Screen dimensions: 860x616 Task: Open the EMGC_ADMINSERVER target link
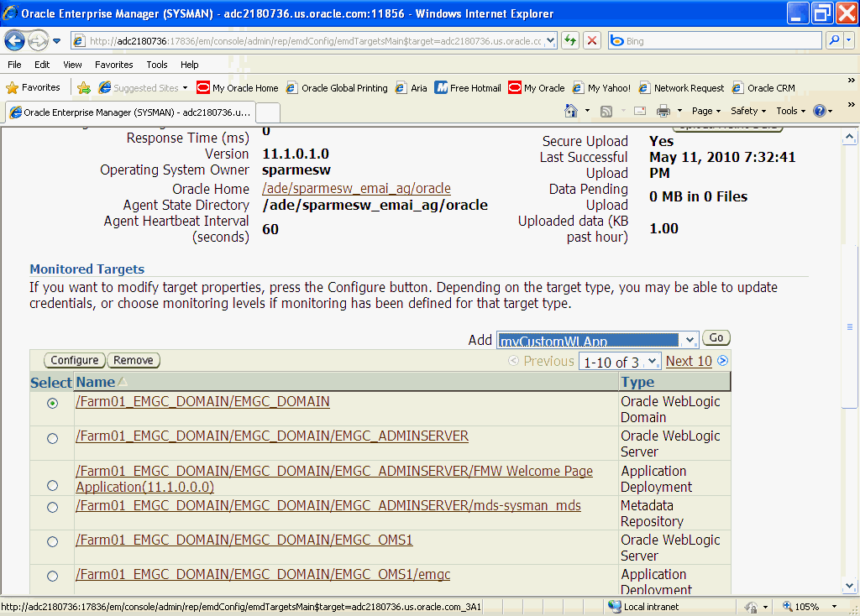pyautogui.click(x=272, y=436)
